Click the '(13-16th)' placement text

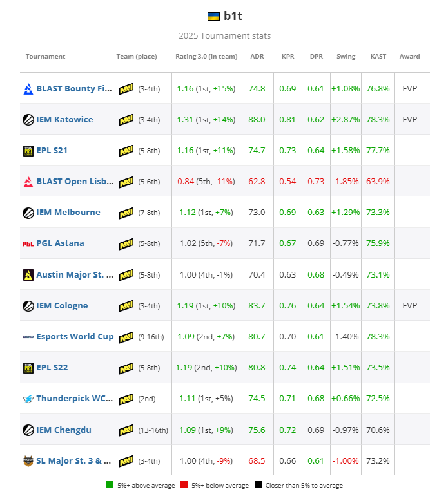[x=153, y=430]
